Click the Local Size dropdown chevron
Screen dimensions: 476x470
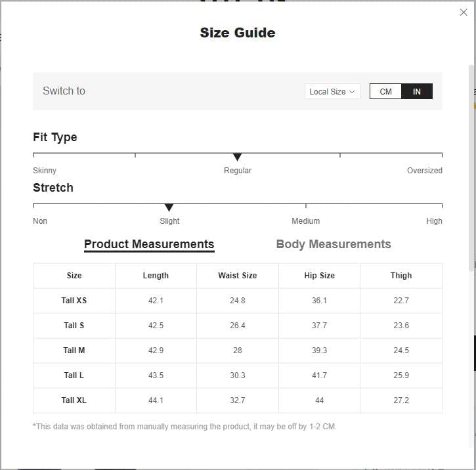[353, 92]
